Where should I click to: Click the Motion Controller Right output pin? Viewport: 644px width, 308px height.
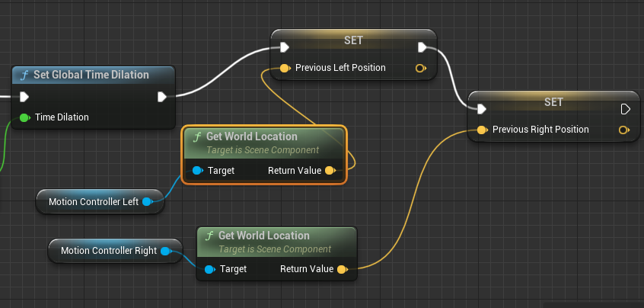pos(165,251)
